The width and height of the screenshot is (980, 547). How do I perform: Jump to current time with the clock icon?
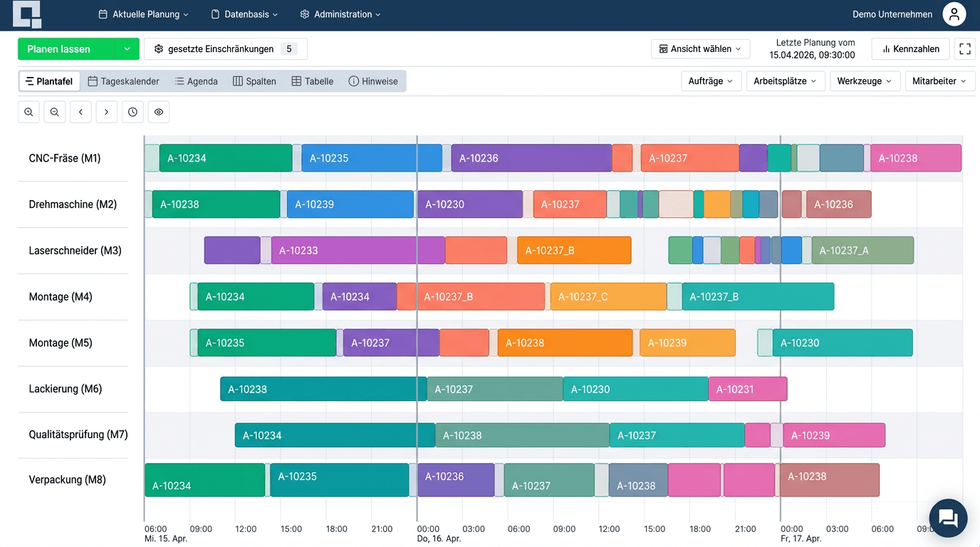[132, 112]
